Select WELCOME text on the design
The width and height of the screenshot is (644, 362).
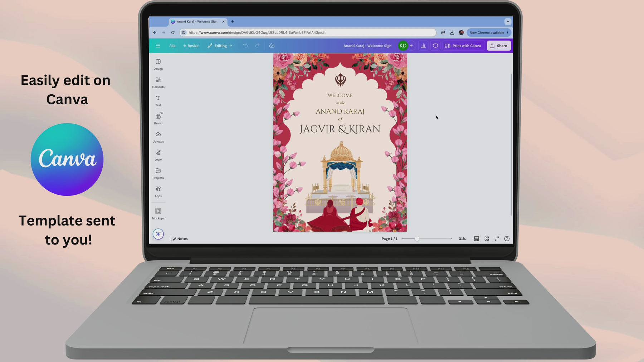(340, 95)
